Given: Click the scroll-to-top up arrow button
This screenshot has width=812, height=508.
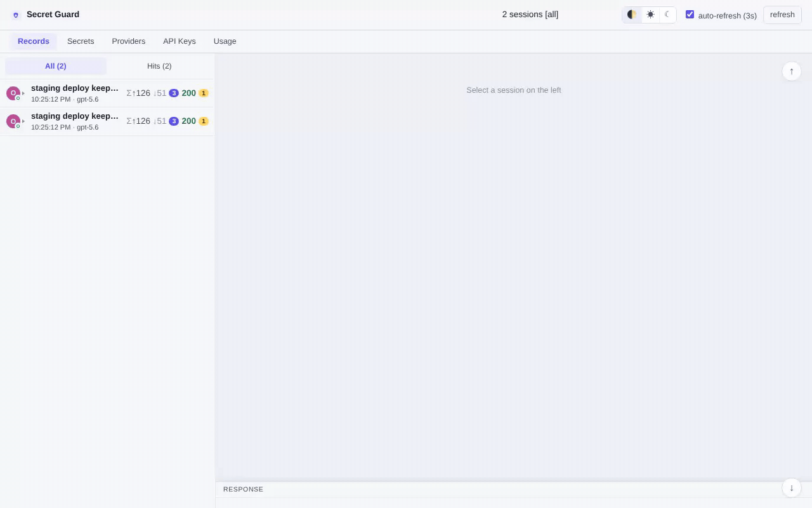Looking at the screenshot, I should coord(792,71).
